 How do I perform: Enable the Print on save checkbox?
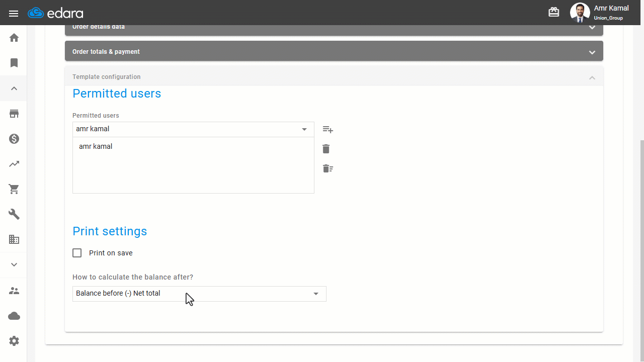(77, 253)
